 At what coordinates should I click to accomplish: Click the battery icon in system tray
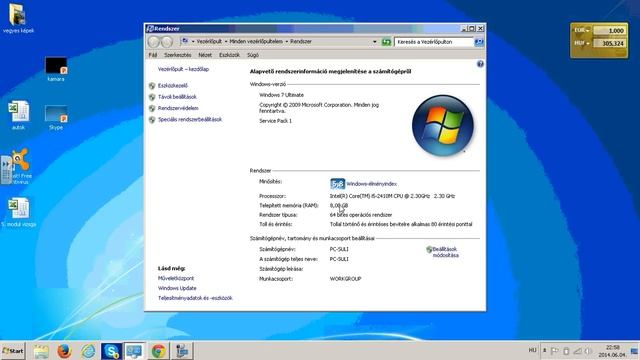(x=566, y=351)
